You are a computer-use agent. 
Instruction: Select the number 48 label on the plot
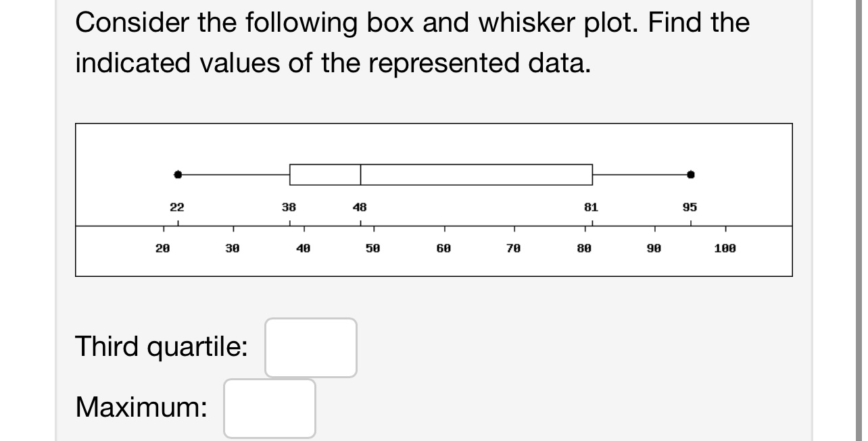(360, 207)
